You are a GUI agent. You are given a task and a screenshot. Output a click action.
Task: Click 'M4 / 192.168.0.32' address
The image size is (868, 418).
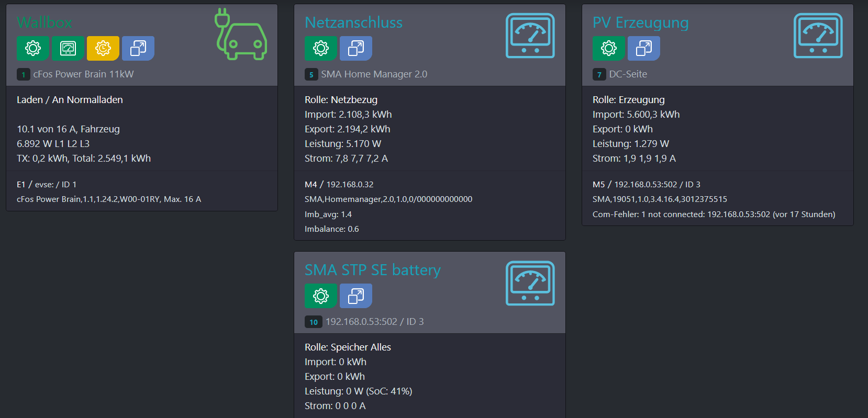[x=339, y=185]
